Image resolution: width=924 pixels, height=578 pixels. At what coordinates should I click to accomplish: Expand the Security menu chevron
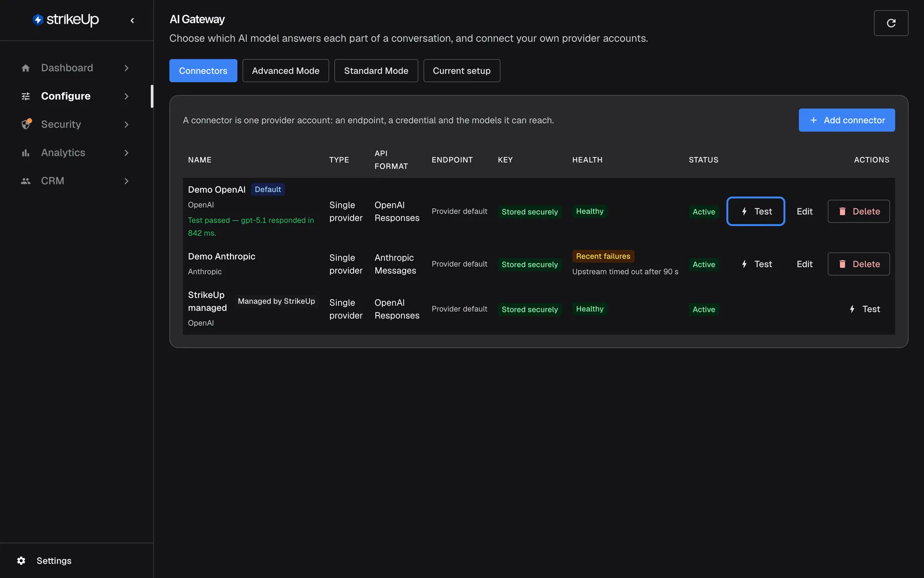point(126,124)
